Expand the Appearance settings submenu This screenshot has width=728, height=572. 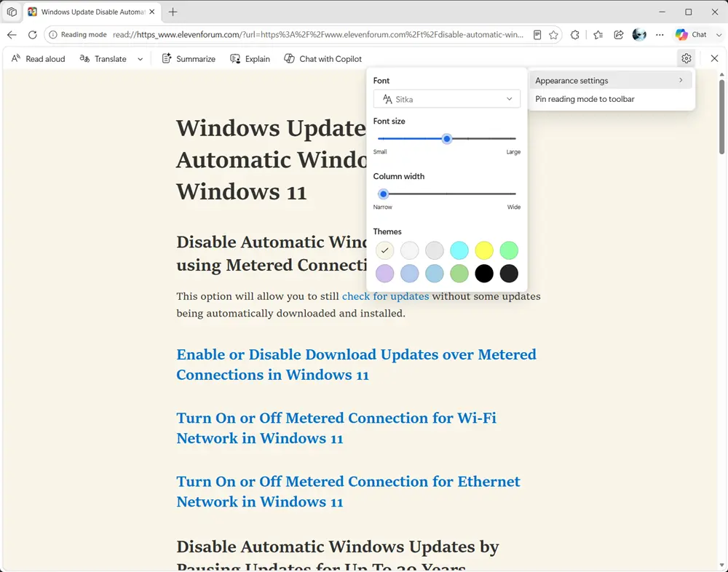pos(611,80)
